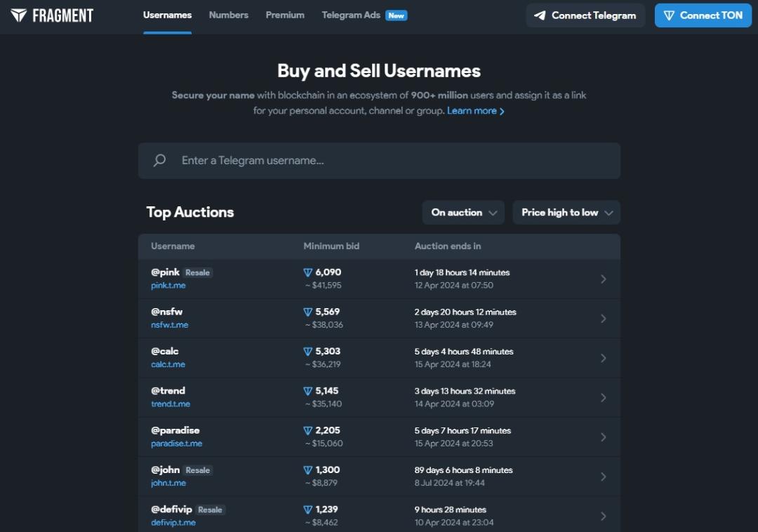The height and width of the screenshot is (532, 758).
Task: Click the Telegram plane icon in Connect Telegram
Action: (x=540, y=15)
